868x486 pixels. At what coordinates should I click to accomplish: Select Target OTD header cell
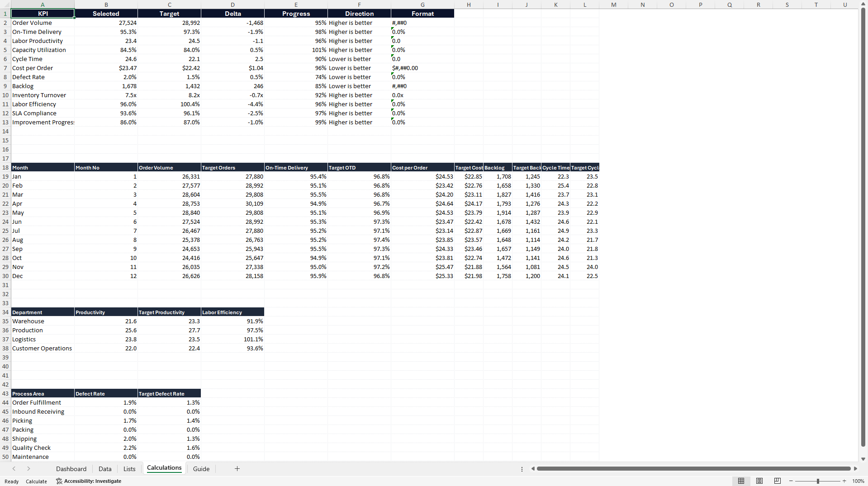[x=359, y=167]
